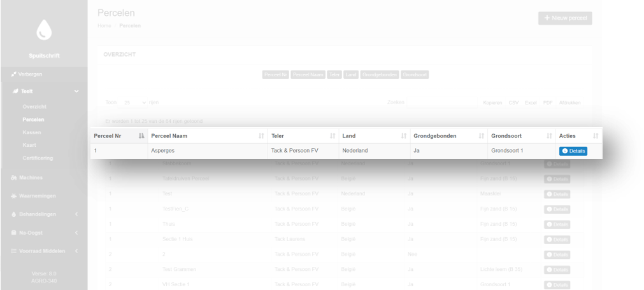The height and width of the screenshot is (290, 644).
Task: Click the Acties column sort icon
Action: click(596, 135)
